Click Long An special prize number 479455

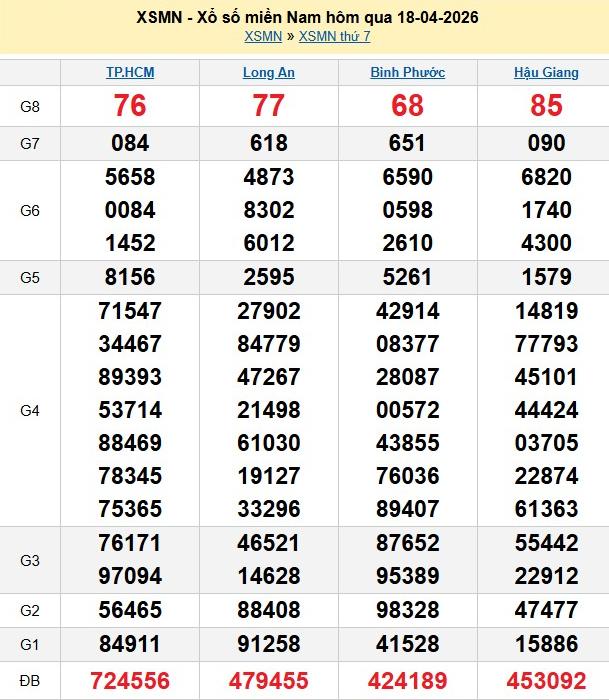(x=269, y=681)
